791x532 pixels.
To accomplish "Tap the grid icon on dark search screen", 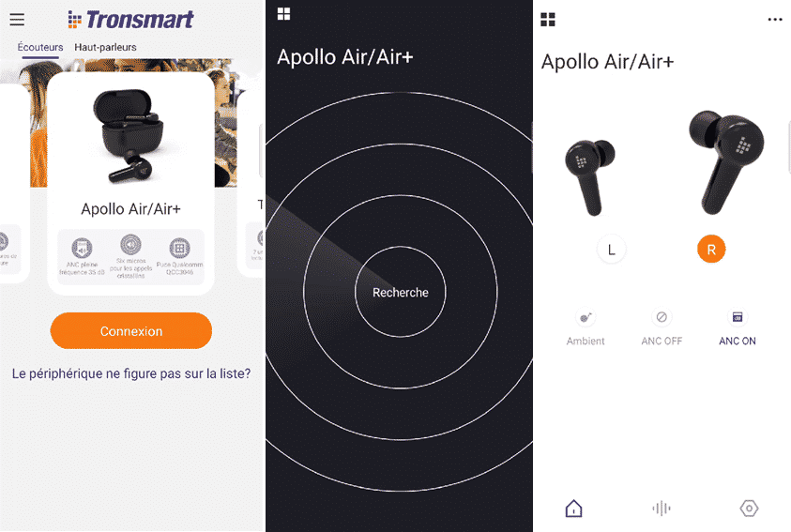I will click(283, 14).
